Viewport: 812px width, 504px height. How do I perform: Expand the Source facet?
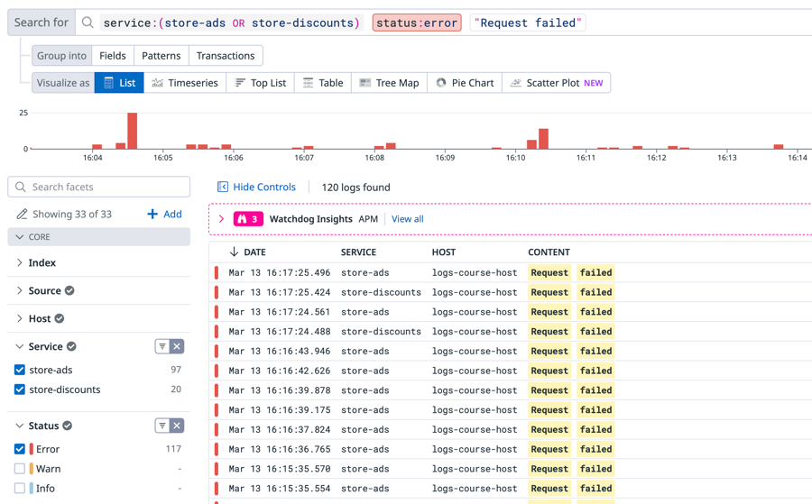pos(20,290)
